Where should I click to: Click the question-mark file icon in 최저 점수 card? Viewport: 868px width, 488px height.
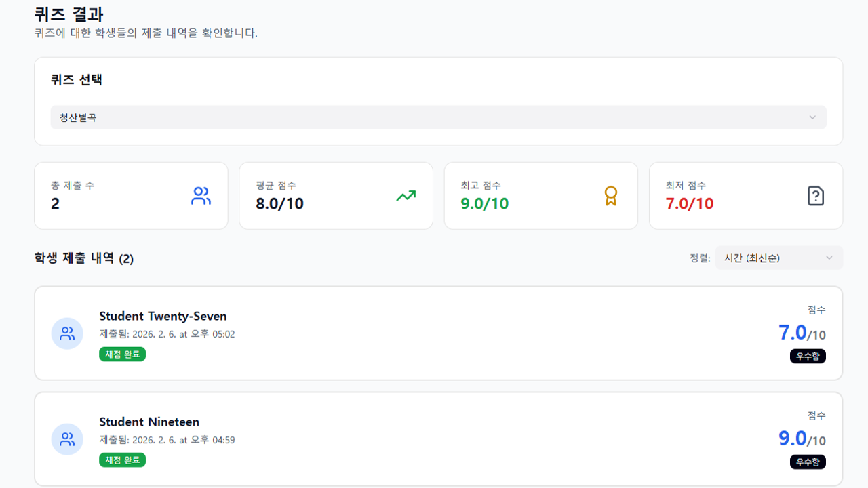(816, 197)
